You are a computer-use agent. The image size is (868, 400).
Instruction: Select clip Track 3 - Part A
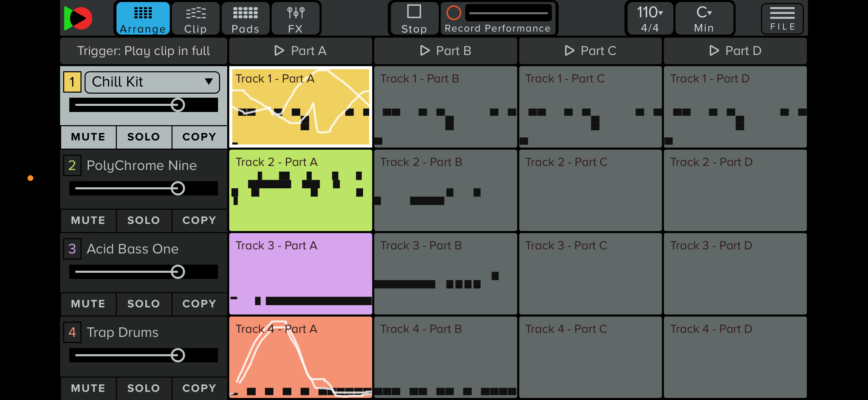[301, 274]
